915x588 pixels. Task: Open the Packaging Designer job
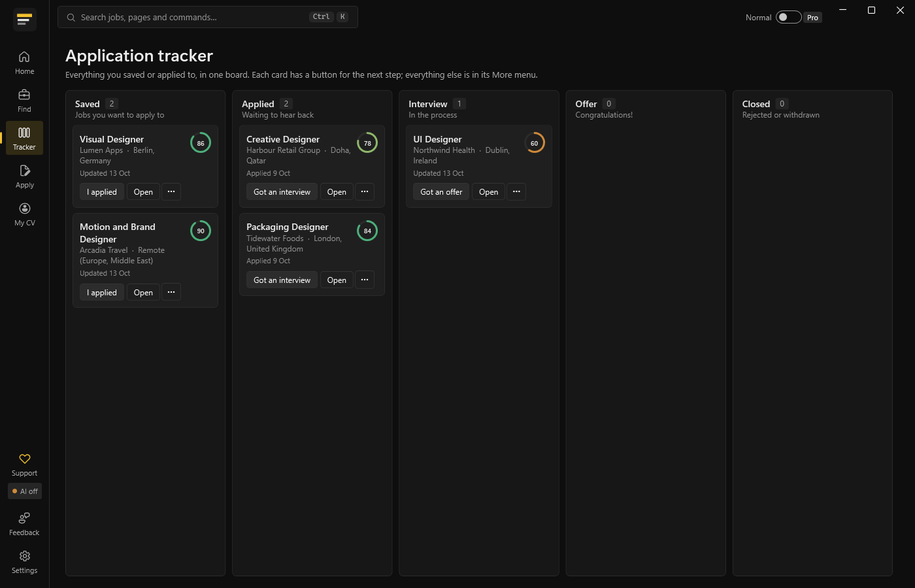tap(337, 280)
